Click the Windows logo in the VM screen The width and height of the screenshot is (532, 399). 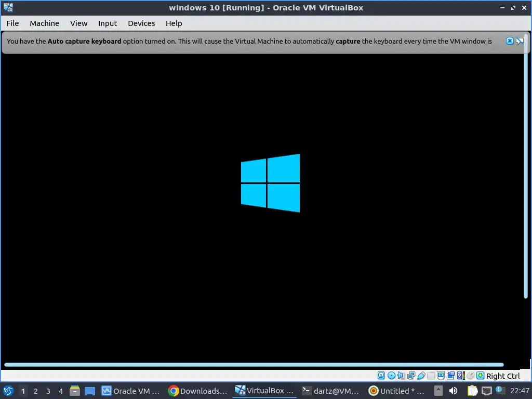(x=270, y=183)
